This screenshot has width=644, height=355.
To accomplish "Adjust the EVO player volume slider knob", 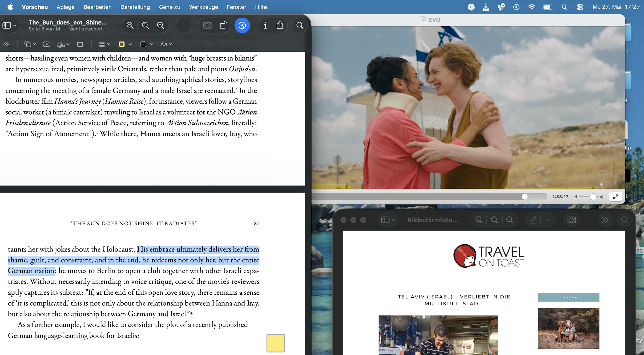I will point(593,197).
